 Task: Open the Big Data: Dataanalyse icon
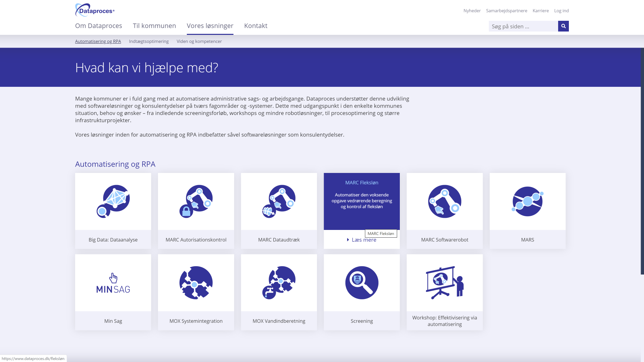click(113, 201)
